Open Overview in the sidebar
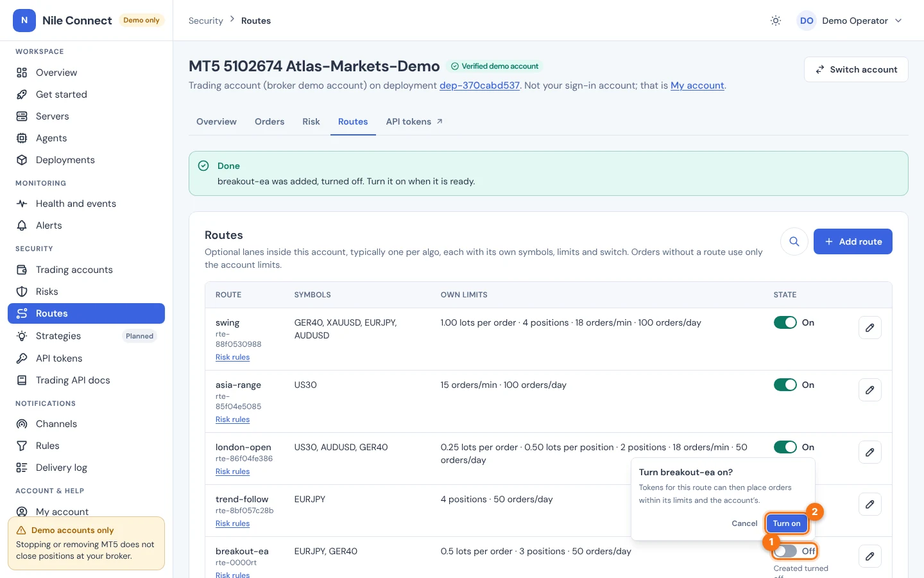The height and width of the screenshot is (578, 924). (x=86, y=73)
